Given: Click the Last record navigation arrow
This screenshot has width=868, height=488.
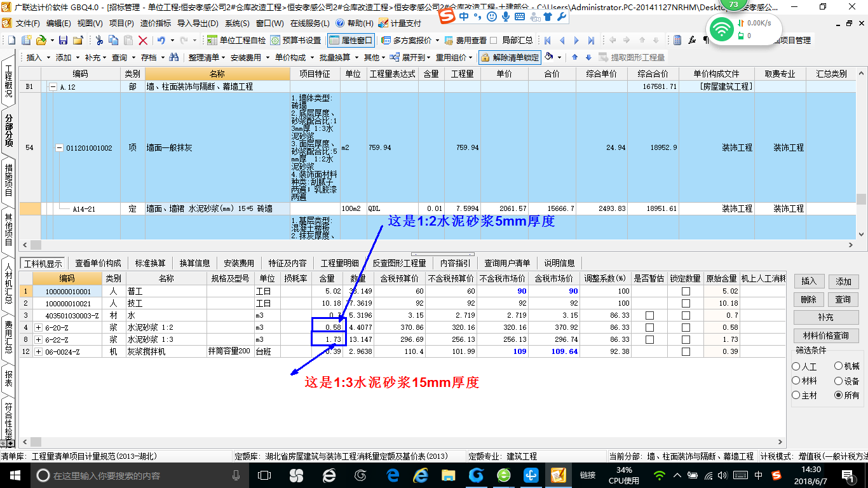Looking at the screenshot, I should pyautogui.click(x=590, y=41).
